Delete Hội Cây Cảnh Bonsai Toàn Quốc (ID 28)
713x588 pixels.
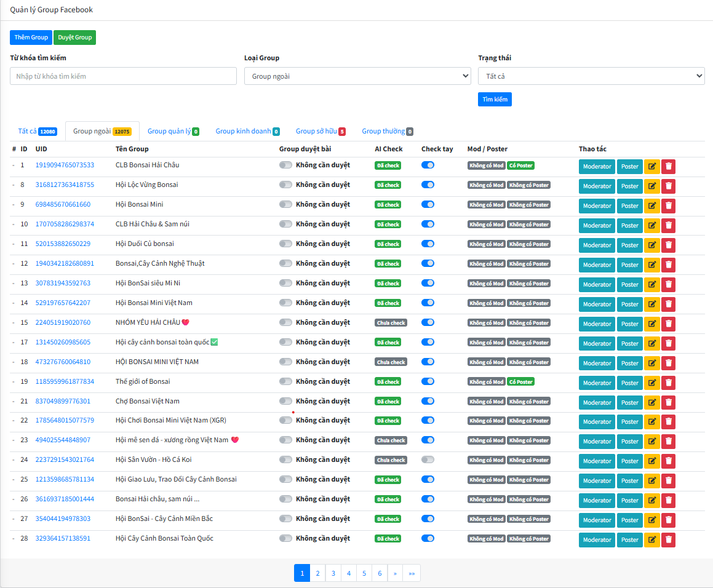669,540
